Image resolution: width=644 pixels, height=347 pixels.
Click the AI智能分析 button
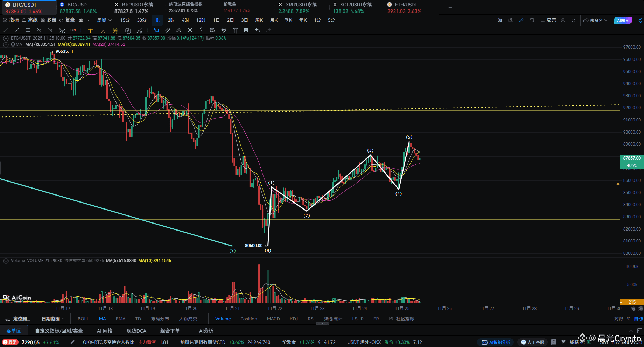click(x=496, y=342)
